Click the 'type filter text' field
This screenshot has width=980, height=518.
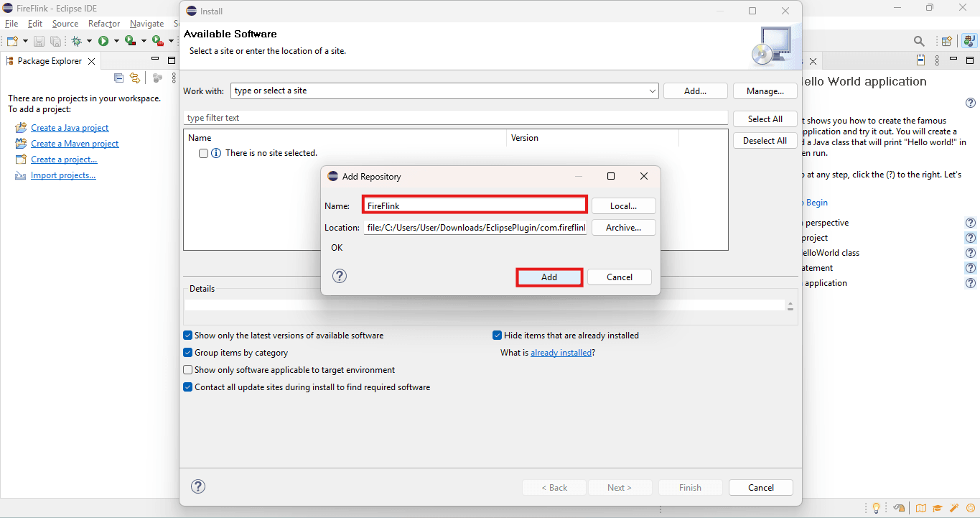point(456,118)
